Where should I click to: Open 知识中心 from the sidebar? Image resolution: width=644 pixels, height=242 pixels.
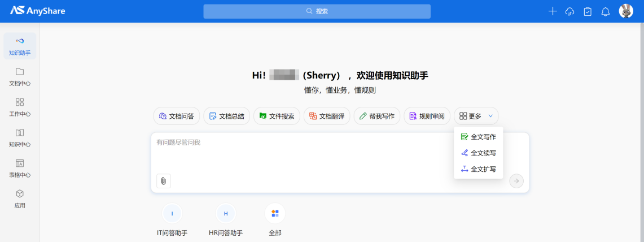click(20, 138)
